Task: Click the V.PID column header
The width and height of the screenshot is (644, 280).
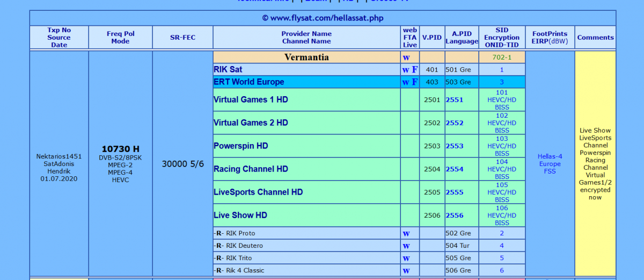Action: (432, 38)
